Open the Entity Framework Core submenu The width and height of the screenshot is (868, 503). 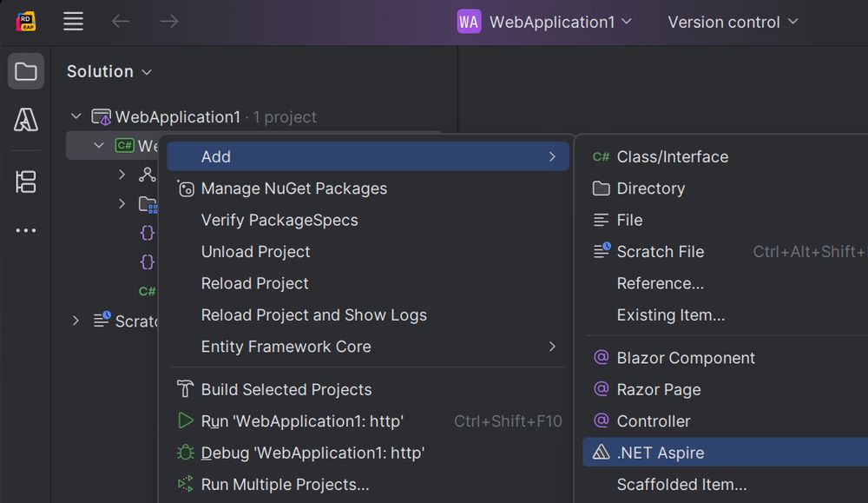click(367, 347)
